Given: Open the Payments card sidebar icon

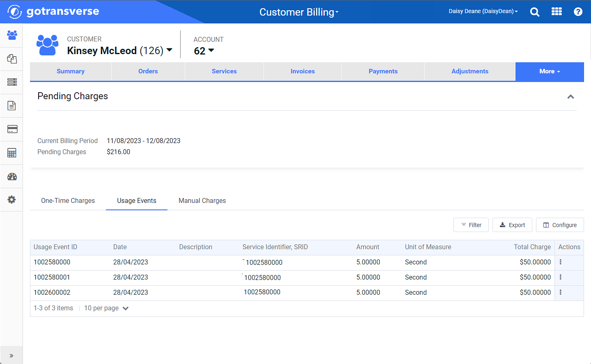Looking at the screenshot, I should pyautogui.click(x=12, y=129).
